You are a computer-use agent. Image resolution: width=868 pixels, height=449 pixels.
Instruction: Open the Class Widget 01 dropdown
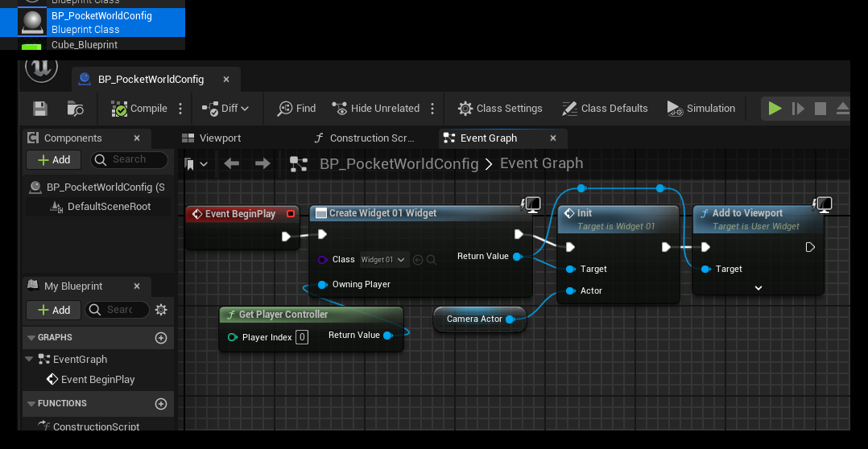[x=385, y=259]
